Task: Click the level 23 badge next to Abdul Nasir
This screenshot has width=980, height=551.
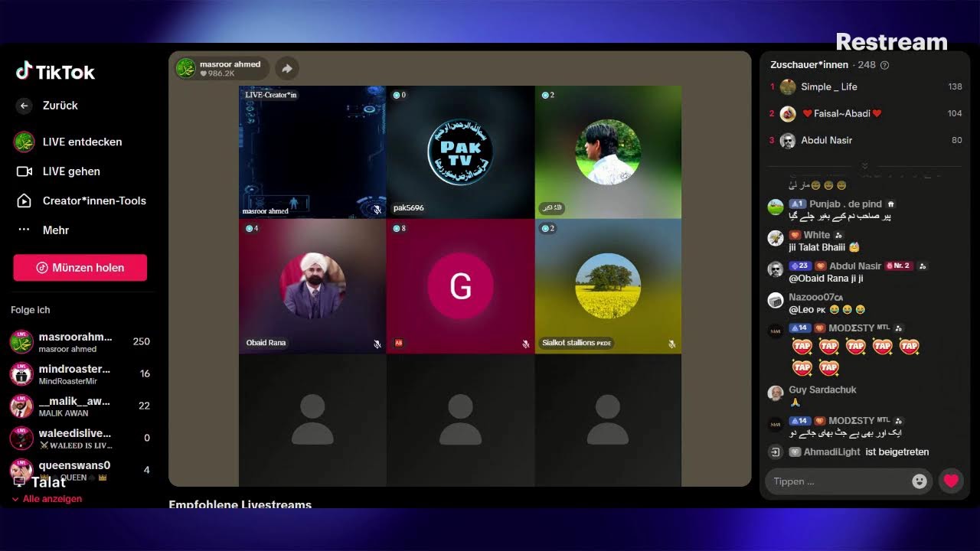Action: pyautogui.click(x=799, y=266)
